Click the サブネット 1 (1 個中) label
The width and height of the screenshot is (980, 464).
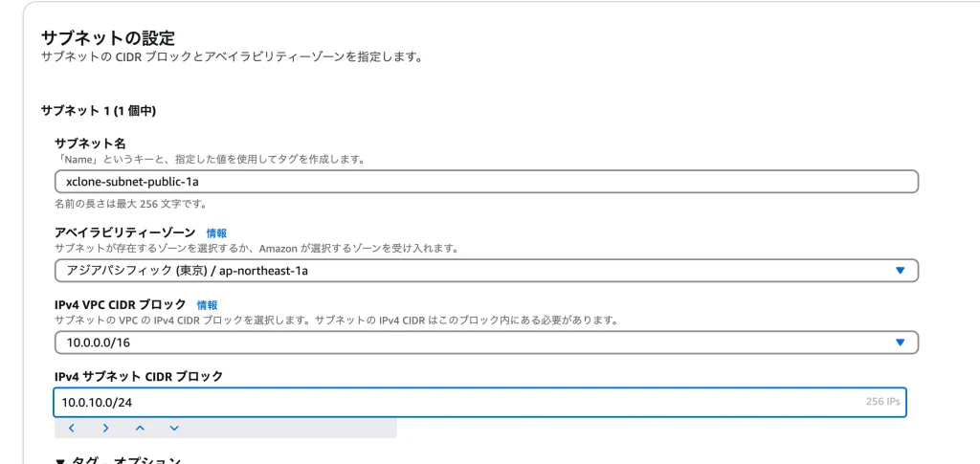point(98,111)
